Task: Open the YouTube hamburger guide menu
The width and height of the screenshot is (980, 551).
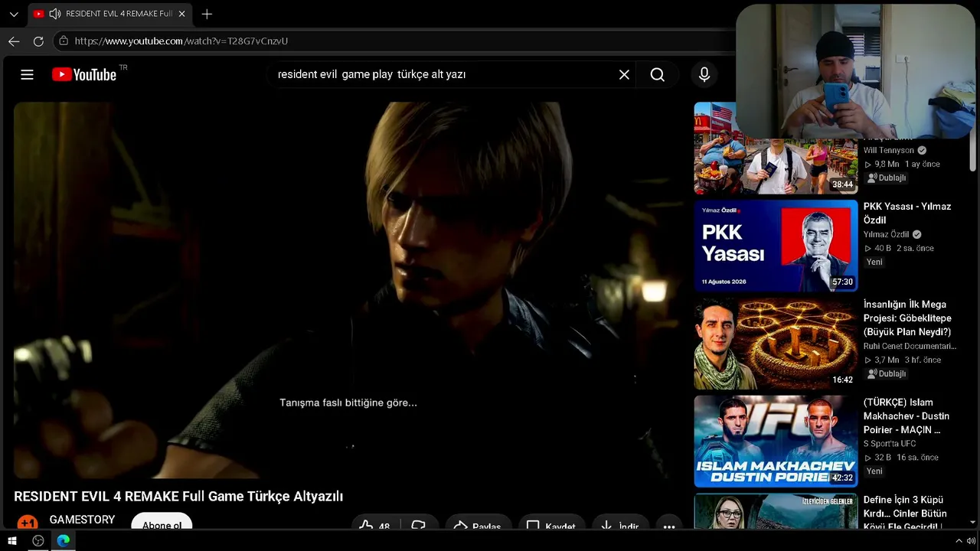Action: point(27,74)
